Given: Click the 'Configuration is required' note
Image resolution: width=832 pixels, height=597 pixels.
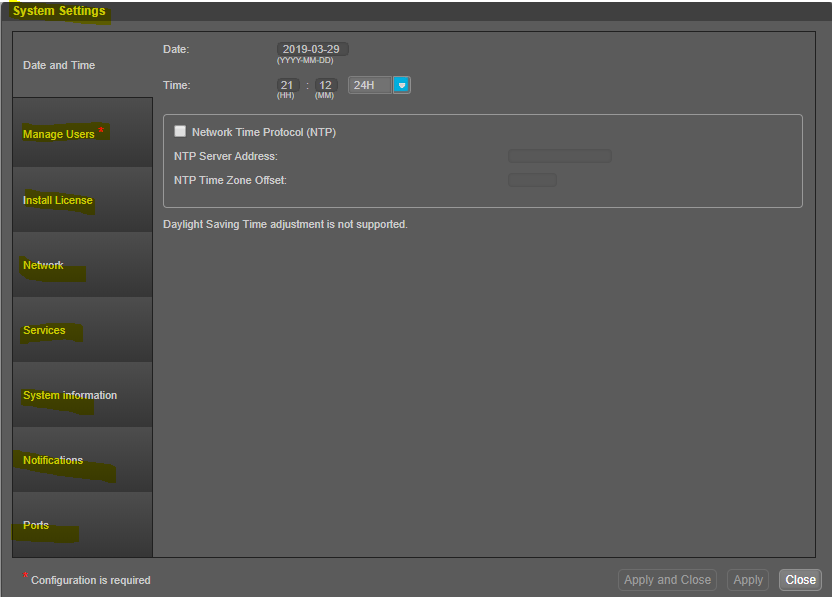Looking at the screenshot, I should click(91, 581).
